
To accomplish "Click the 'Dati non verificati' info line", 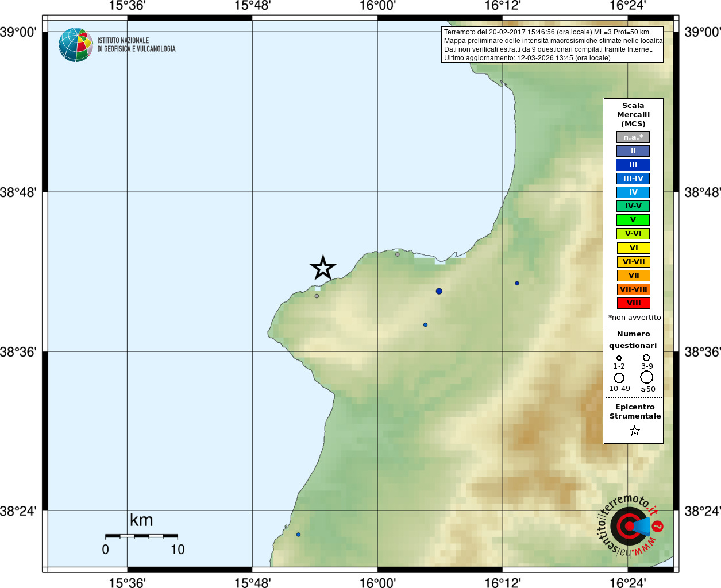I will pyautogui.click(x=548, y=49).
